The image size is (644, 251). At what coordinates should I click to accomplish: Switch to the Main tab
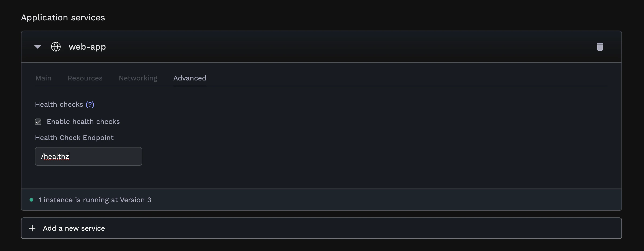click(x=43, y=78)
